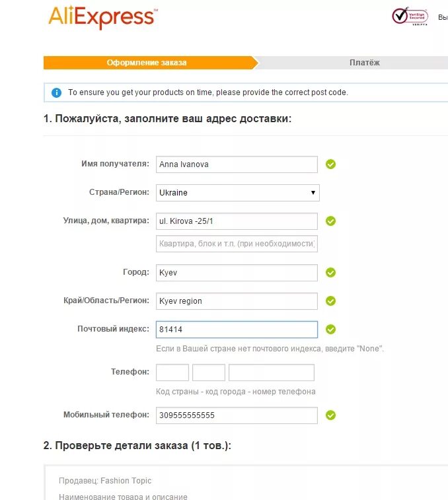Click the post code notice text

click(x=208, y=92)
